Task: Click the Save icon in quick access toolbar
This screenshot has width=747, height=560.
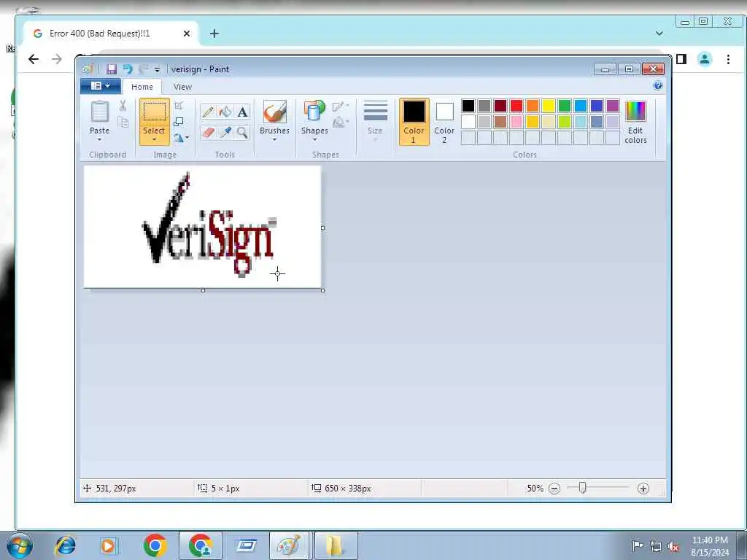Action: pyautogui.click(x=111, y=69)
